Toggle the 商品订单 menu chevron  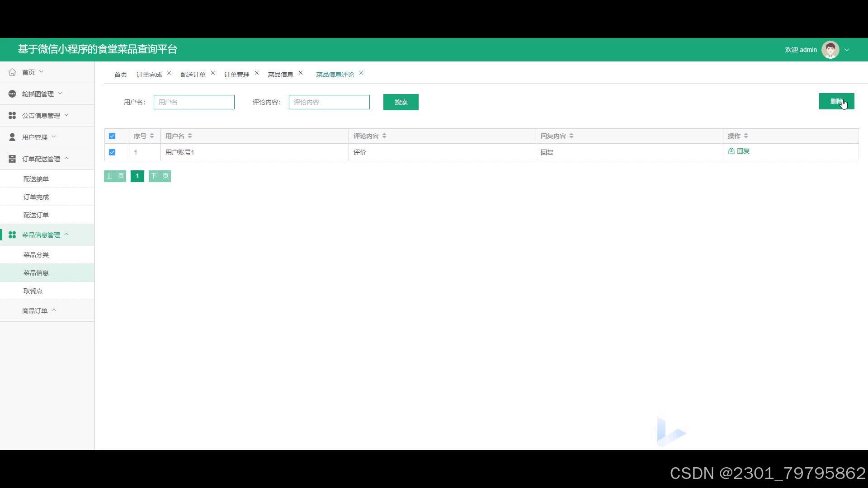[x=54, y=310]
